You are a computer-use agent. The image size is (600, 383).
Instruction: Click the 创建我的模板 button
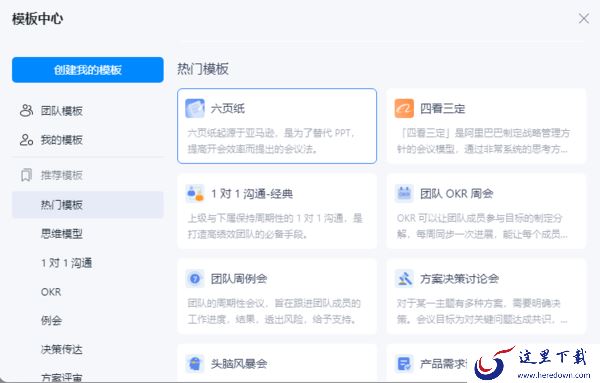pos(88,70)
